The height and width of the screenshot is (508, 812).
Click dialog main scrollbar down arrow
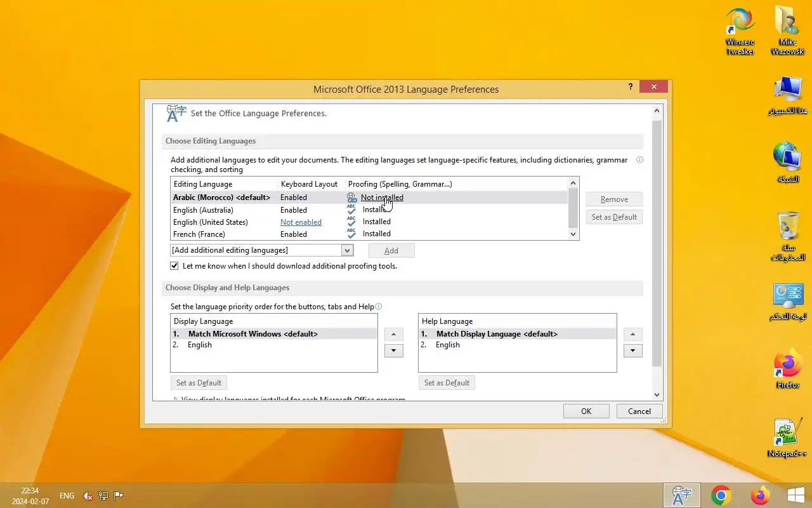tap(657, 395)
